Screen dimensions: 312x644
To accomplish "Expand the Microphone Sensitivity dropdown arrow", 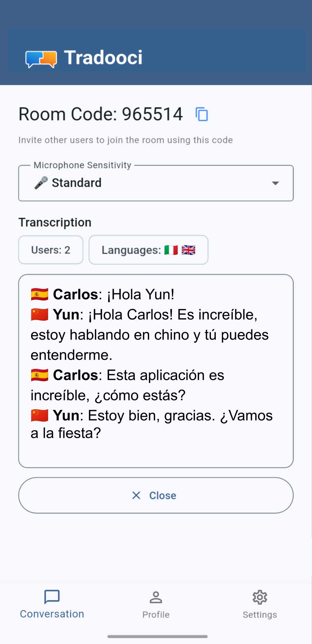I will 275,183.
